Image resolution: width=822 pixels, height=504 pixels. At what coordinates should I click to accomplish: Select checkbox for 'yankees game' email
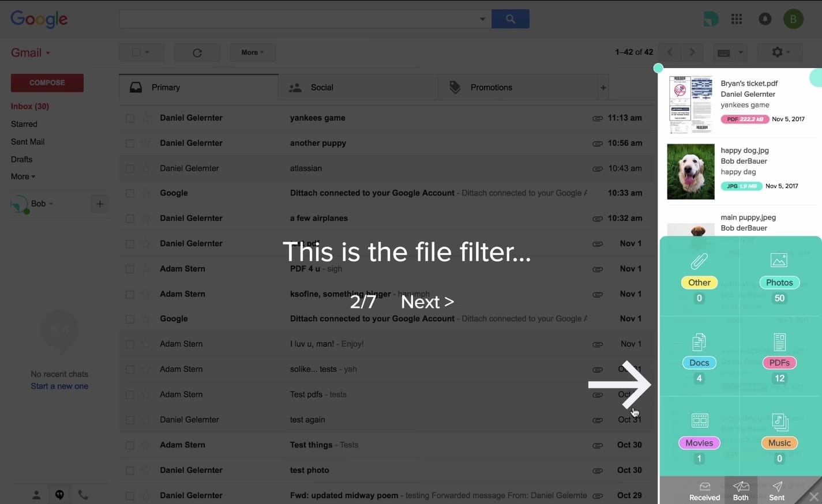[x=130, y=118]
